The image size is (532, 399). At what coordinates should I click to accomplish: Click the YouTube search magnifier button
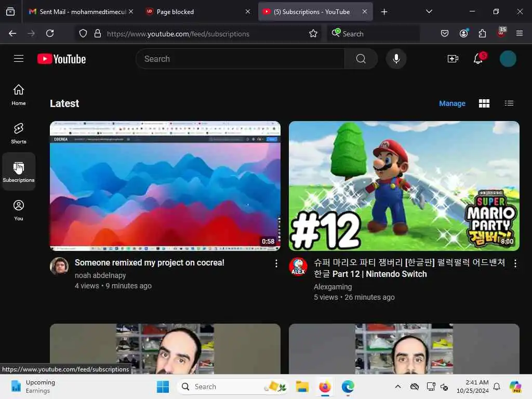[361, 59]
